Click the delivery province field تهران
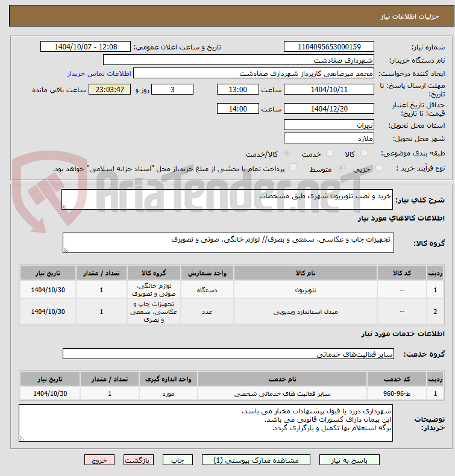Viewport: 455px width, 476px height. pos(328,125)
